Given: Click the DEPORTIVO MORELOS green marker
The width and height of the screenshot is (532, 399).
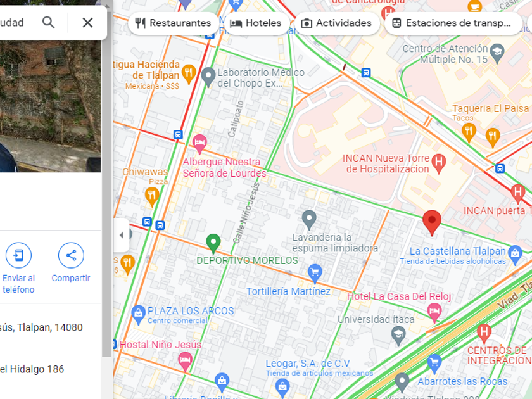Looking at the screenshot, I should (213, 243).
